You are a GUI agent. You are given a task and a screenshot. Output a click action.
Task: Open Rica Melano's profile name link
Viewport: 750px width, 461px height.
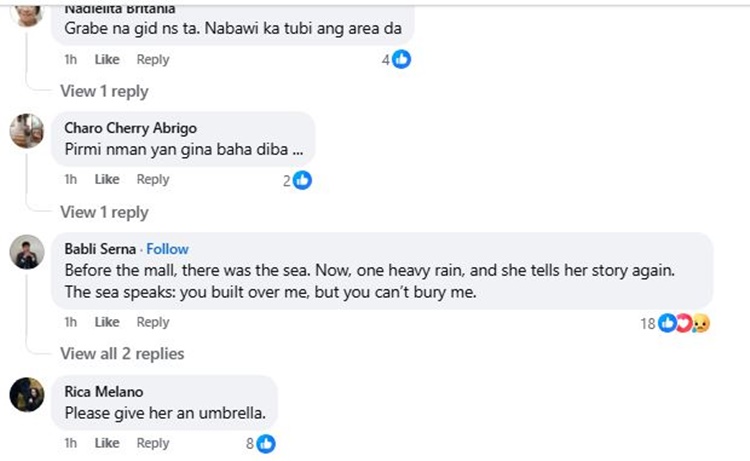(104, 391)
